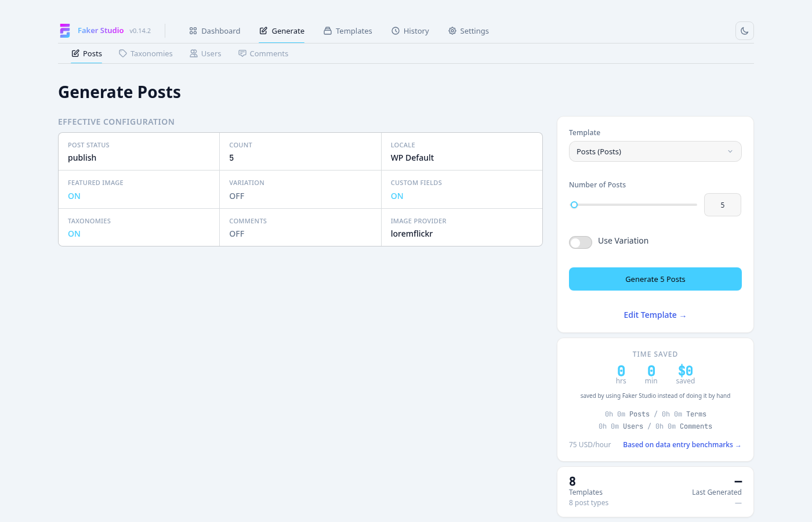The height and width of the screenshot is (522, 812).
Task: Click the Variation OFF value
Action: click(237, 196)
